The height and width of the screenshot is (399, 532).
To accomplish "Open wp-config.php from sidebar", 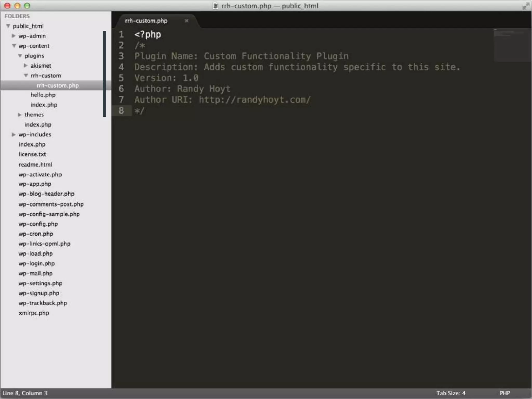I will 38,224.
